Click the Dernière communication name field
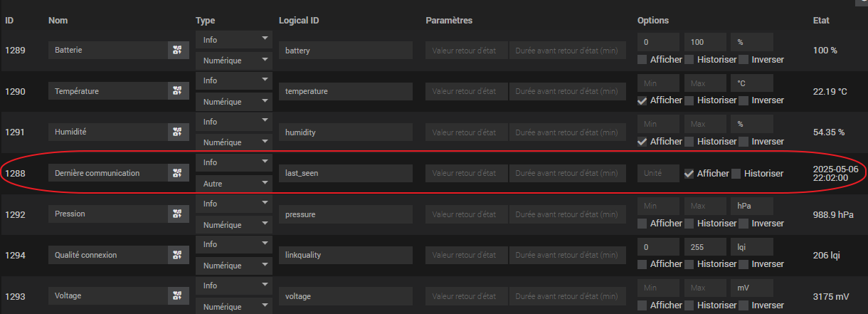868x314 pixels. (108, 173)
